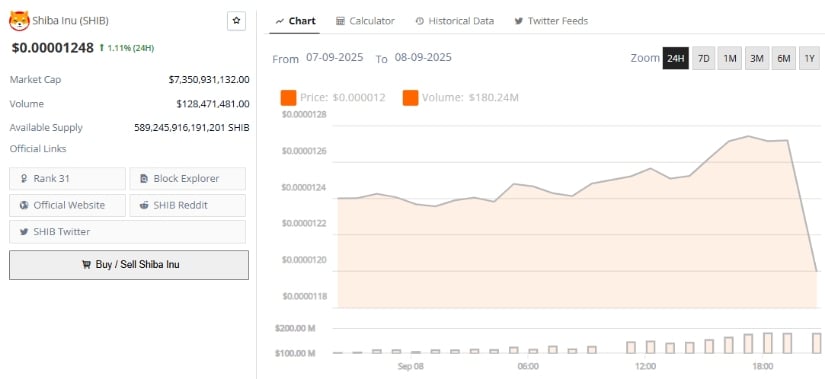Click the calculator icon in Calculator tab
This screenshot has height=379, width=825.
pos(340,21)
